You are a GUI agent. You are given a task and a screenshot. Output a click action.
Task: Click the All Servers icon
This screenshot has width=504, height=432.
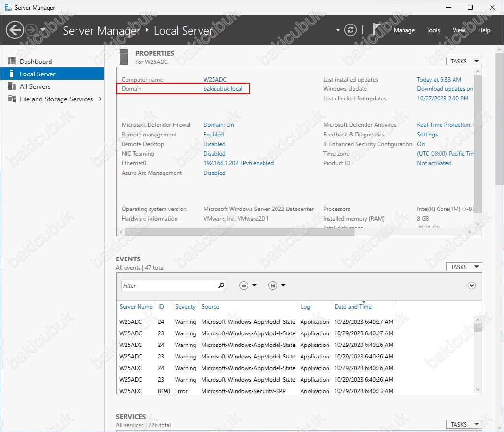point(12,86)
